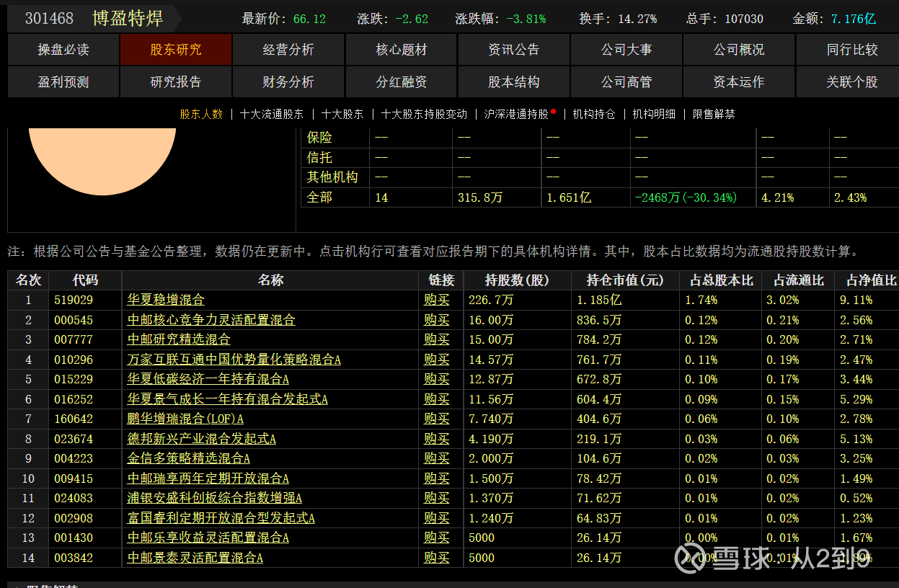
Task: Click the 持股数(股) column header
Action: coord(518,280)
